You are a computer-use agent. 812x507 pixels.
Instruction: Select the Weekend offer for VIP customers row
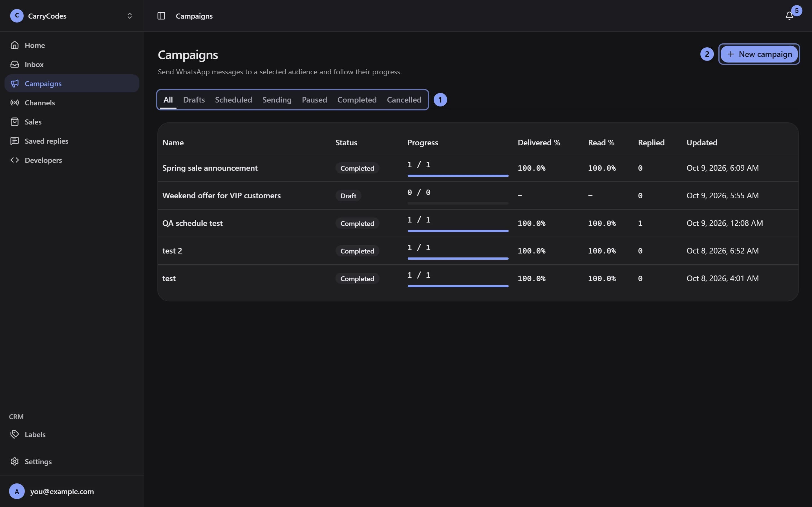[x=478, y=195]
